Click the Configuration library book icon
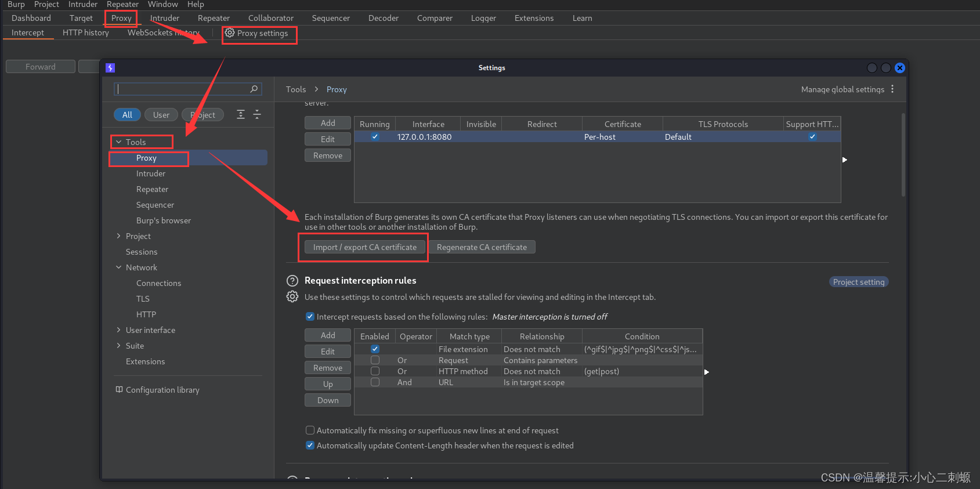 pos(119,389)
